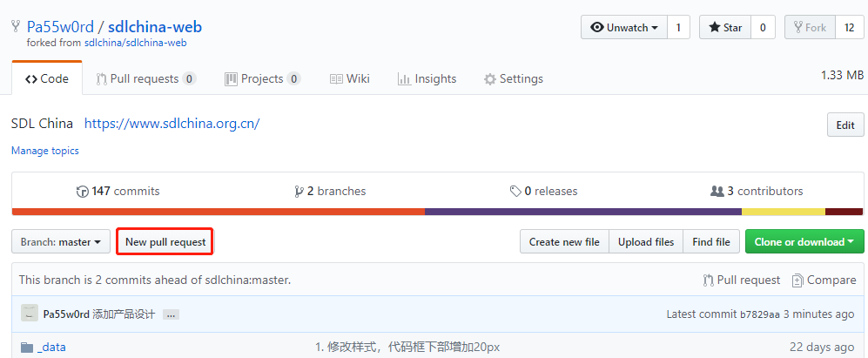Click the New pull request button
This screenshot has width=868, height=358.
165,242
